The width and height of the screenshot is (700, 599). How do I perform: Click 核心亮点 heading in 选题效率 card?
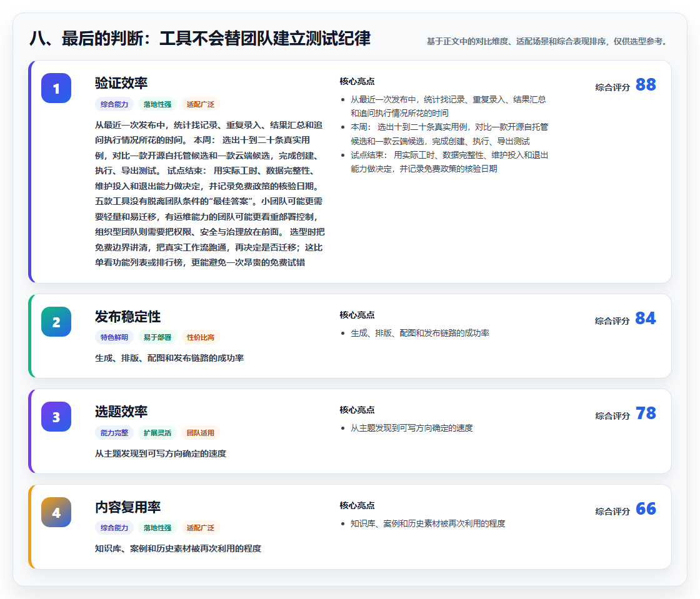[x=357, y=410]
